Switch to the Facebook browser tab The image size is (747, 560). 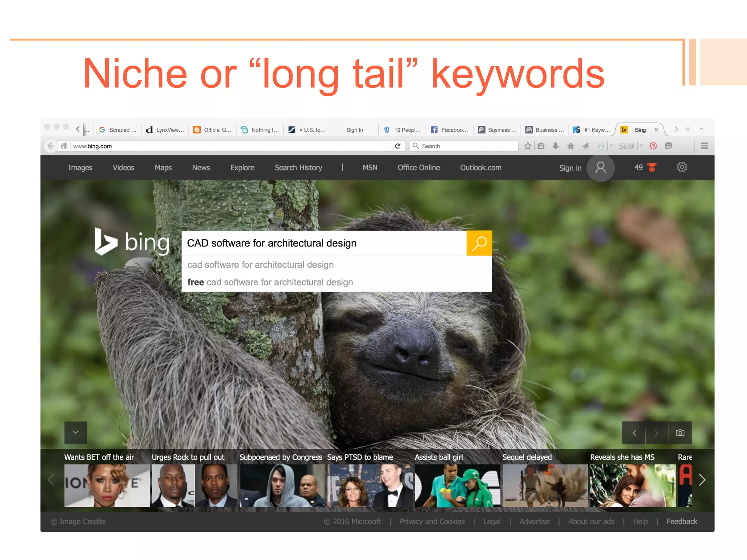tap(449, 130)
